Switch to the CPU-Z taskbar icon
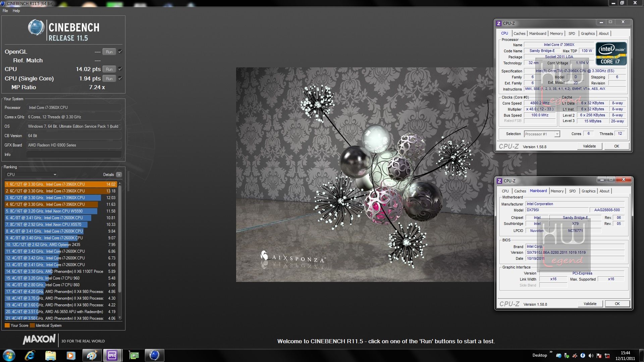Viewport: 644px width, 362px height. tap(112, 355)
